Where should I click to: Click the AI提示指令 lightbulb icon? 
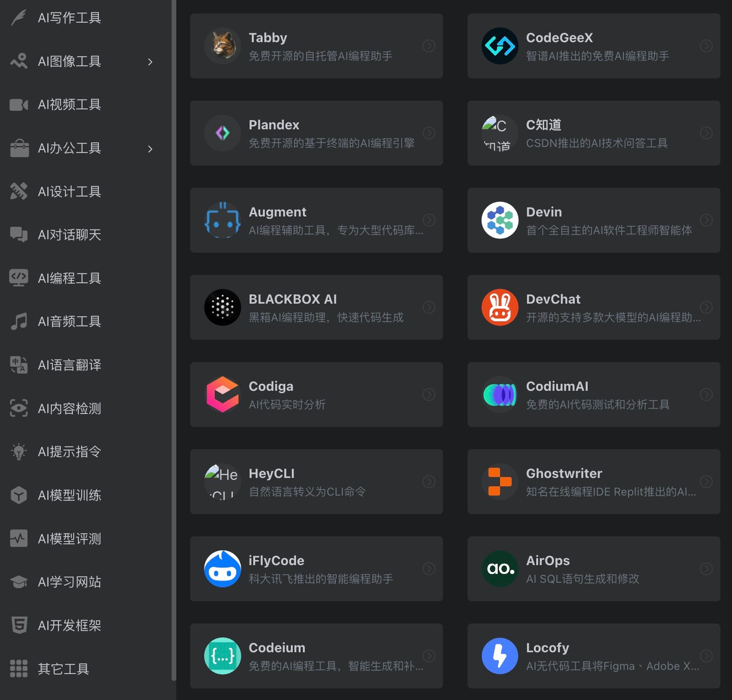click(x=19, y=452)
